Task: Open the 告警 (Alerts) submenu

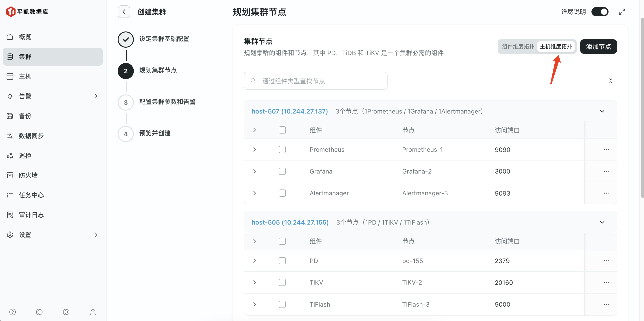Action: coord(25,96)
